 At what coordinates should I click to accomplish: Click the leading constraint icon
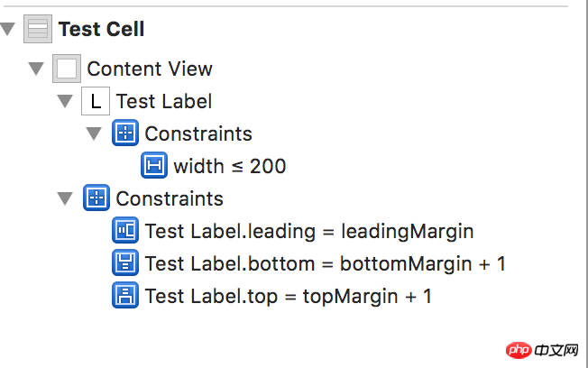coord(124,231)
